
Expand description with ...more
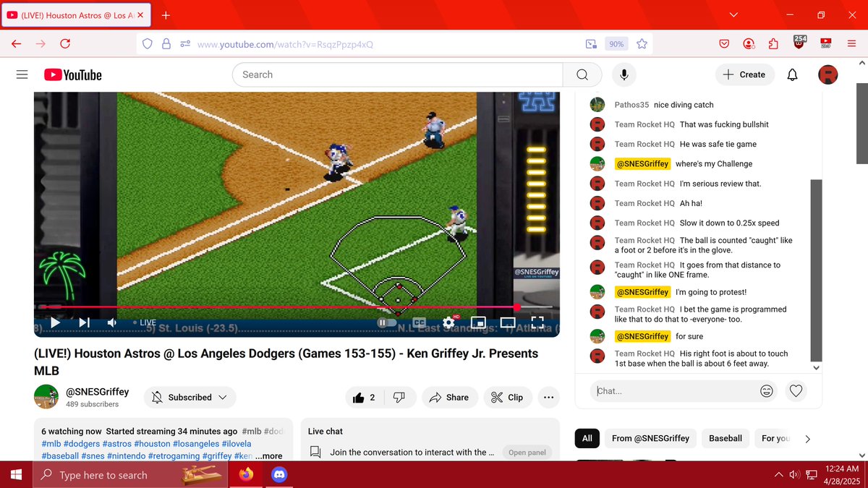[268, 456]
